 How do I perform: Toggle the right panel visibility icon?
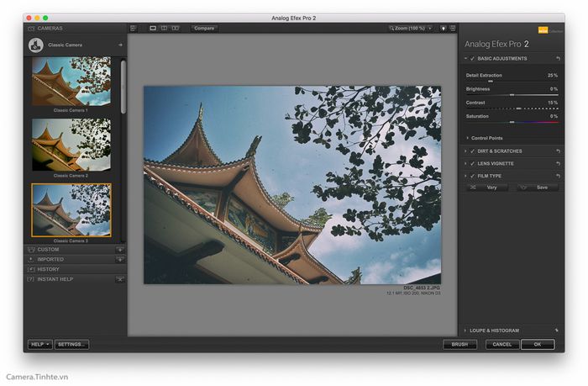click(453, 28)
